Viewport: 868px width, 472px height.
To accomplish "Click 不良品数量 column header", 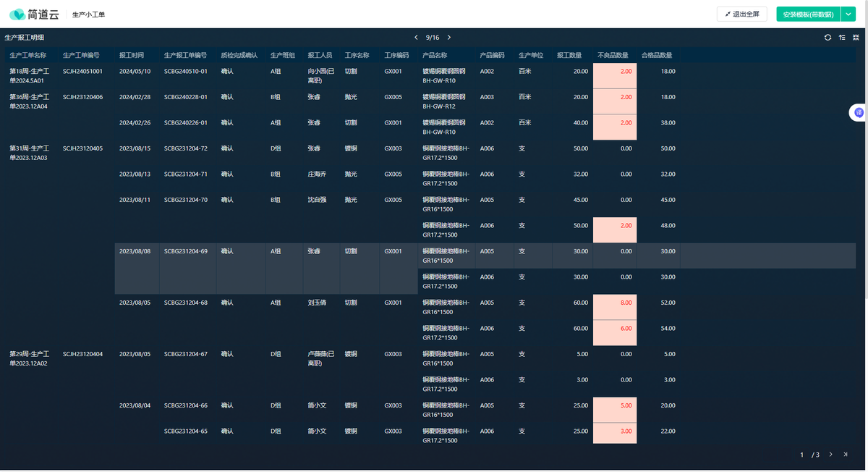I will click(613, 55).
